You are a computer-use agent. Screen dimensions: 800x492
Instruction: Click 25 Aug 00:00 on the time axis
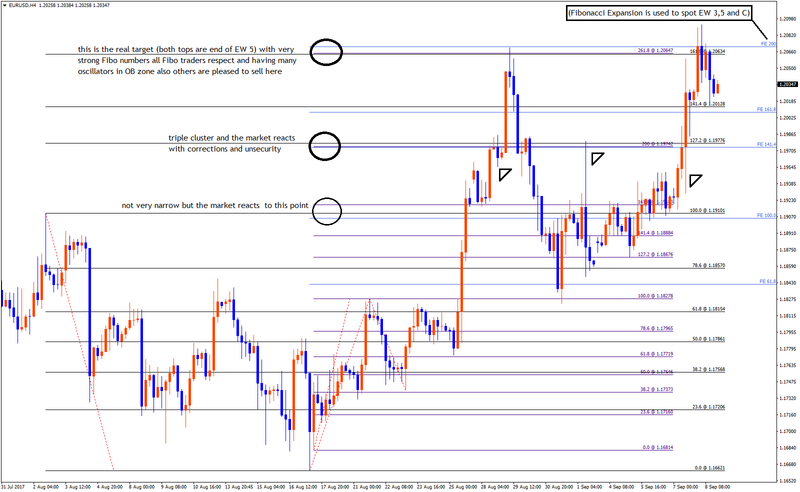[463, 487]
